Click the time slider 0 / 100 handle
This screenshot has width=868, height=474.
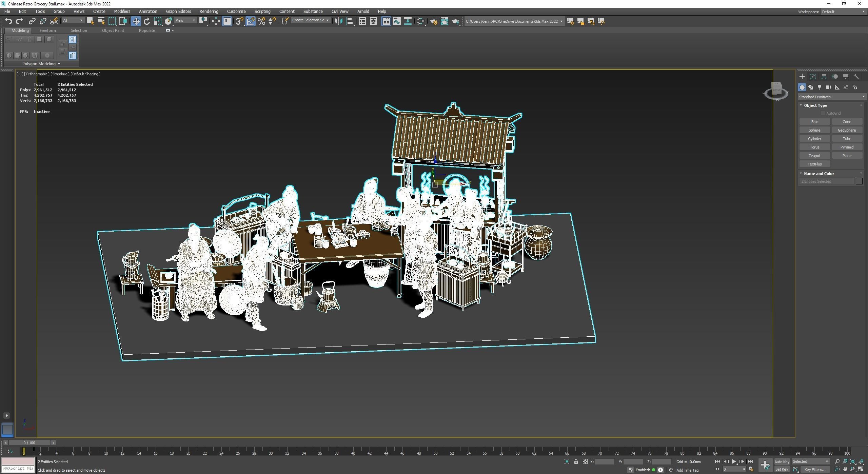(x=29, y=443)
